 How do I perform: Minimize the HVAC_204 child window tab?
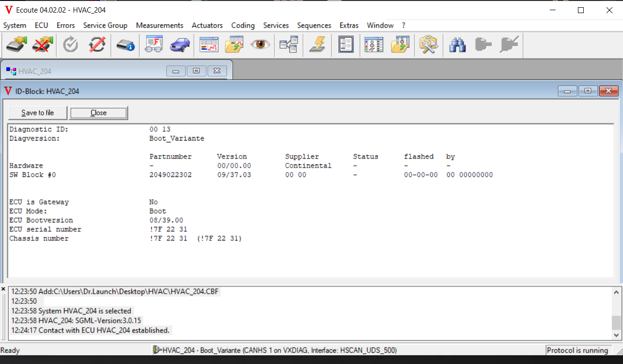click(176, 71)
